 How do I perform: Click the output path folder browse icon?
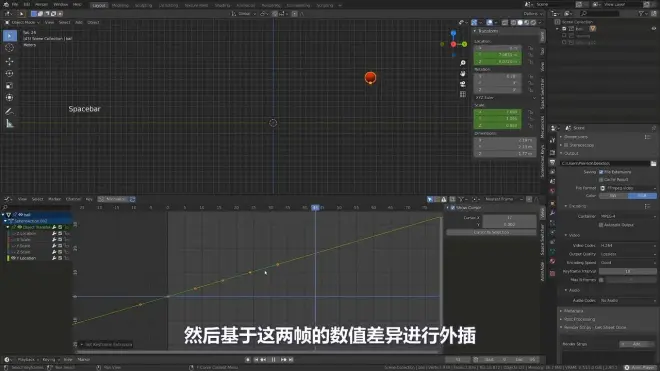pyautogui.click(x=653, y=163)
